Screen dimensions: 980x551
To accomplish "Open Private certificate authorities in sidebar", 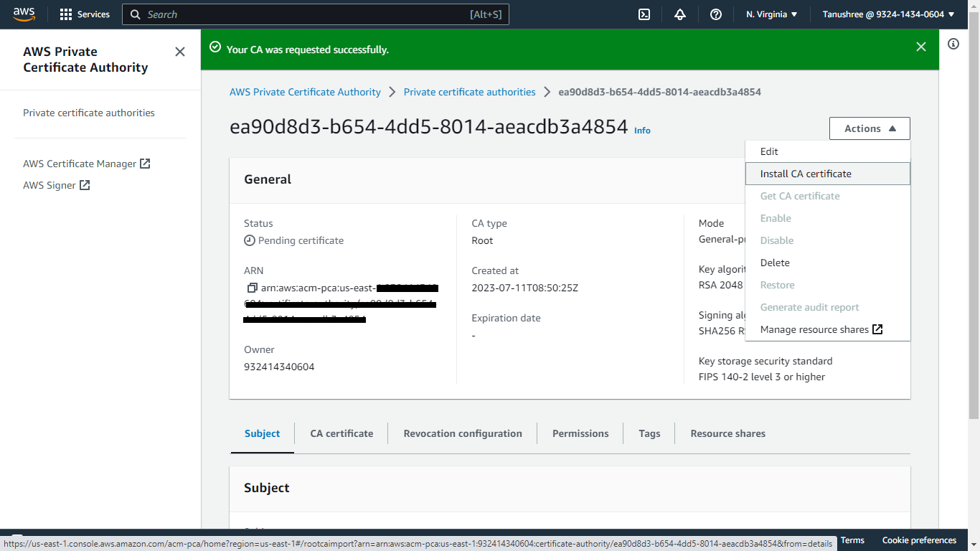I will (89, 113).
